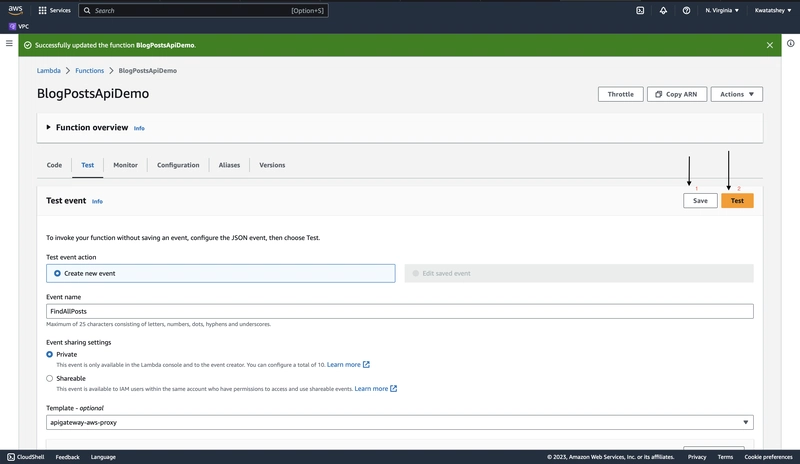Open the AWS home logo
The width and height of the screenshot is (800, 464).
click(x=15, y=10)
